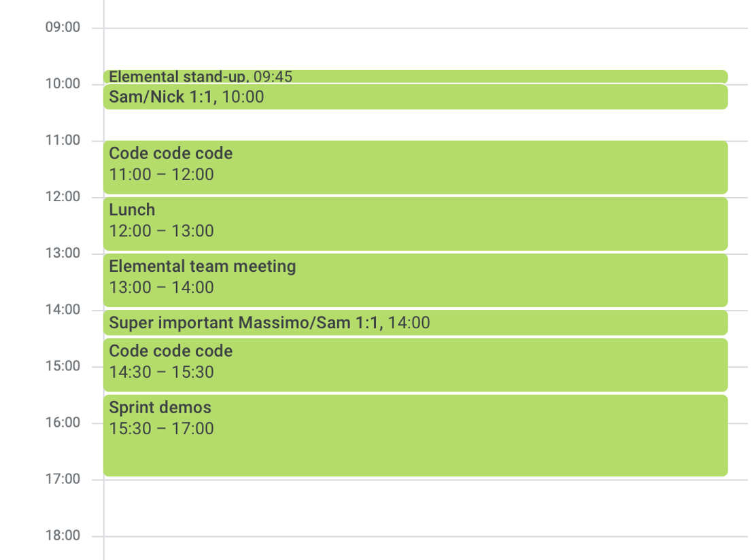Select Super important Massimo/Sam 1:1 event
Viewport: 752px width, 560px height.
pos(415,323)
